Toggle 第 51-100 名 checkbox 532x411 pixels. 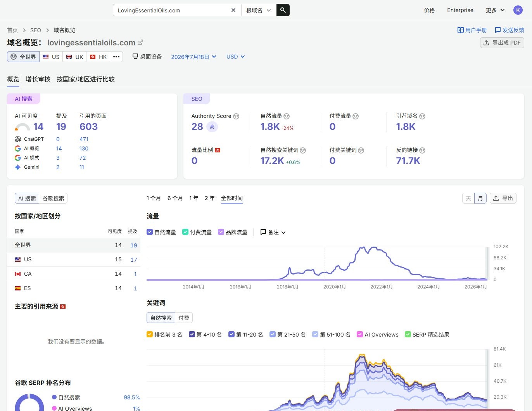pos(315,334)
